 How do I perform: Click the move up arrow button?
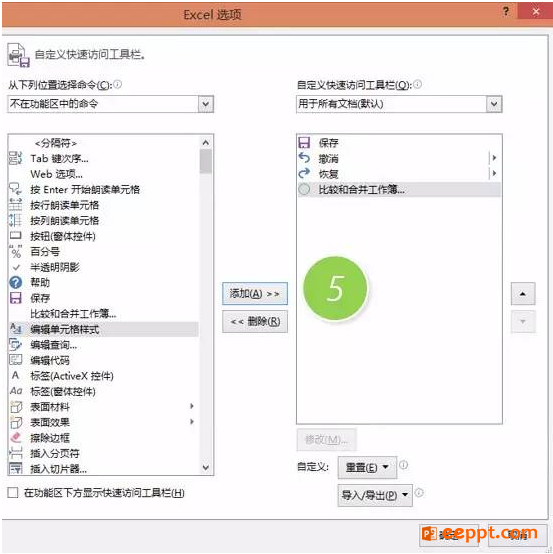tap(523, 294)
